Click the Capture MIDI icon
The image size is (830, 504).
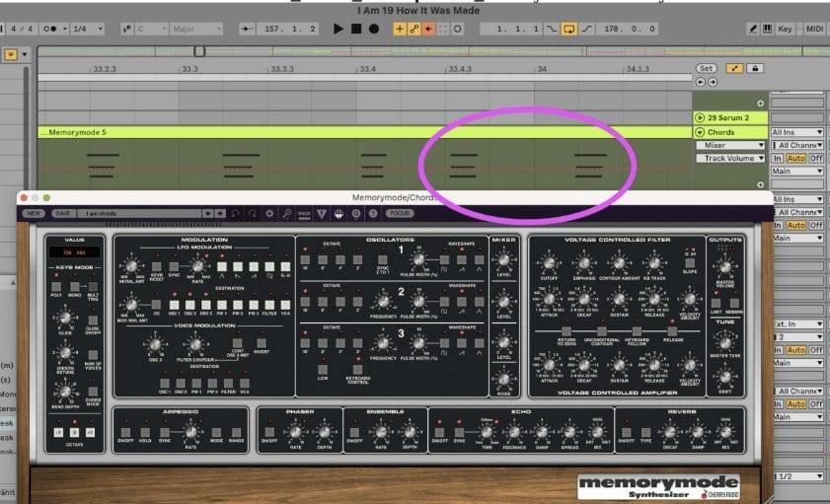tap(443, 29)
